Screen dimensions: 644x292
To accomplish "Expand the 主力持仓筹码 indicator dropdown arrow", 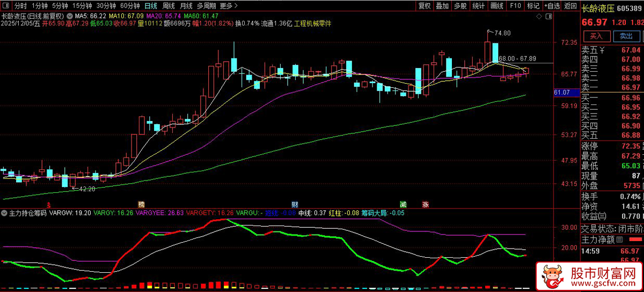I will click(x=5, y=213).
